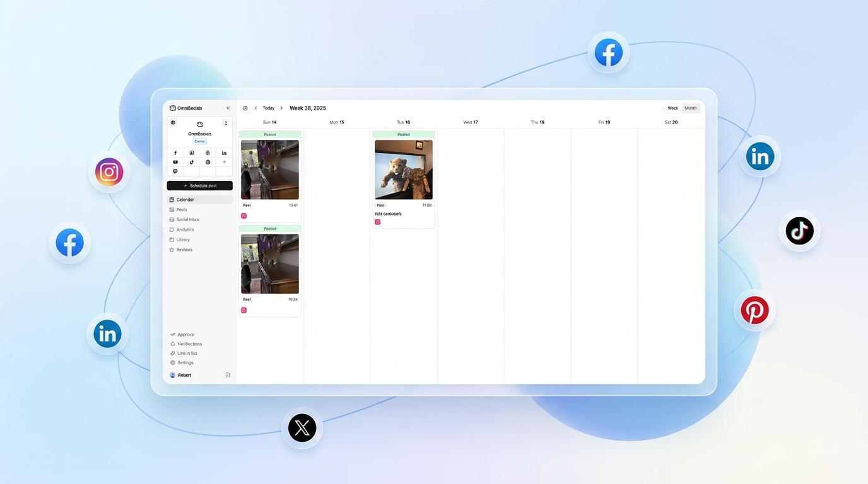Click the Instagram icon on Tuesday's post card
Viewport: 868px width, 484px height.
(x=378, y=222)
